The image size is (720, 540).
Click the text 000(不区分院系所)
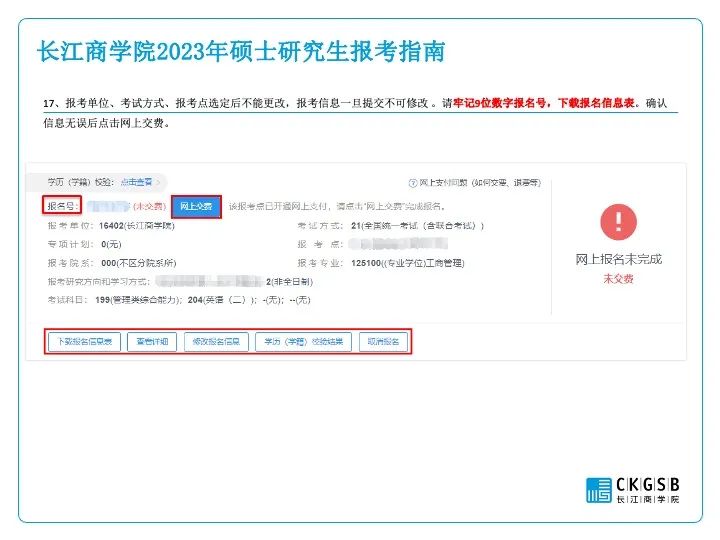pyautogui.click(x=139, y=263)
